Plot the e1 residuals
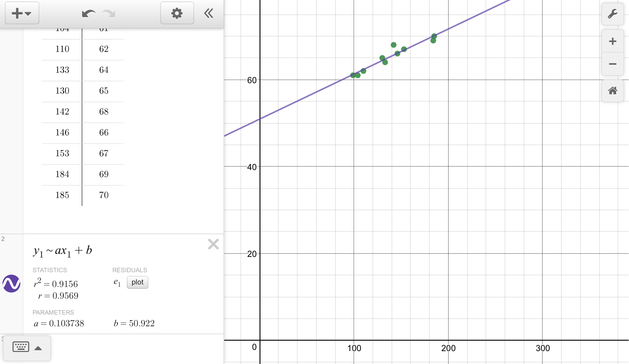Screen dimensions: 629x364 point(137,282)
